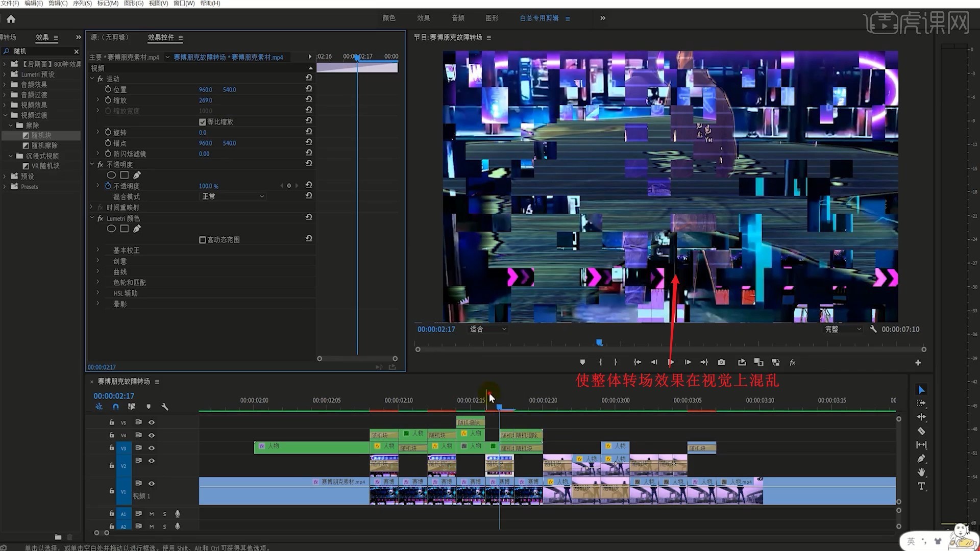Viewport: 980px width, 551px height.
Task: Clear the effects search field
Action: pos(77,52)
